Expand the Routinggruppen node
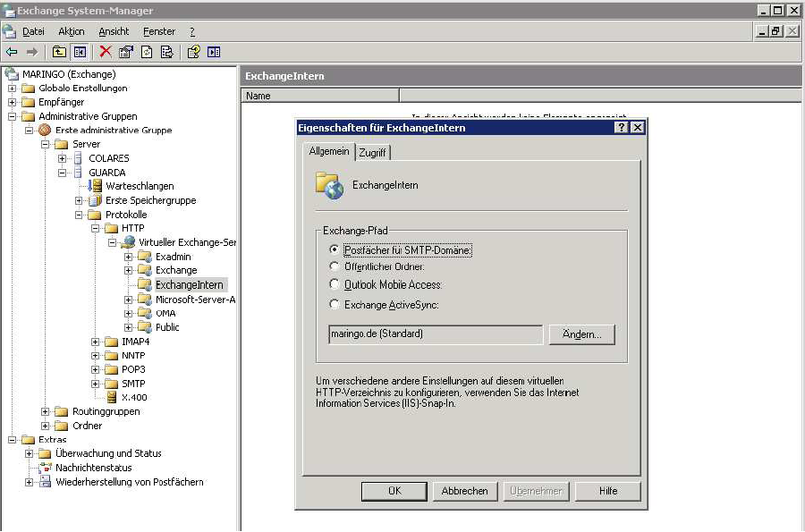805x532 pixels. tap(46, 411)
